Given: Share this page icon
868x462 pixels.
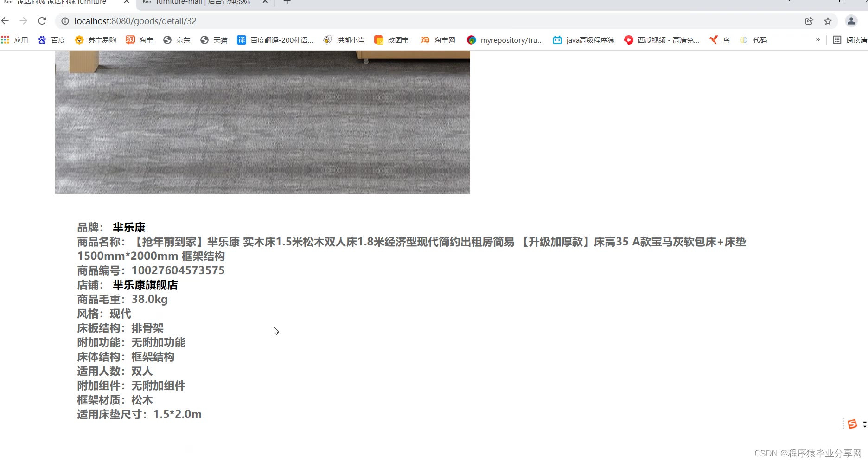Looking at the screenshot, I should click(809, 21).
